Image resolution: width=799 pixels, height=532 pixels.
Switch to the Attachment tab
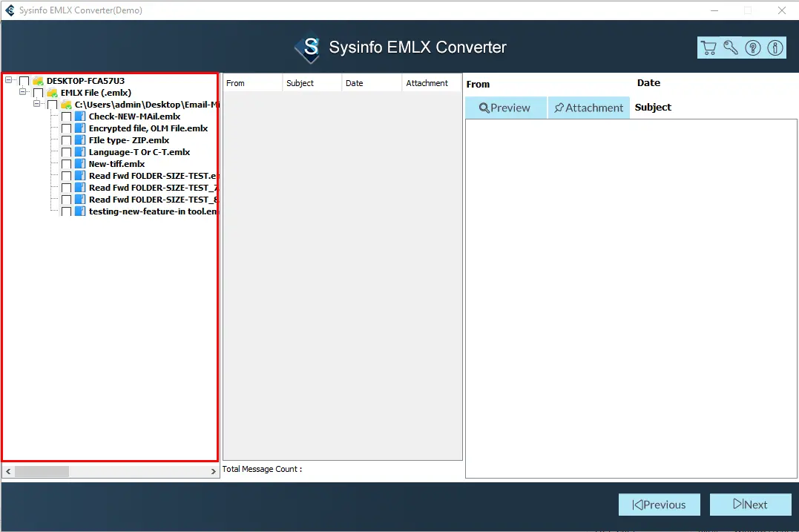click(x=589, y=108)
